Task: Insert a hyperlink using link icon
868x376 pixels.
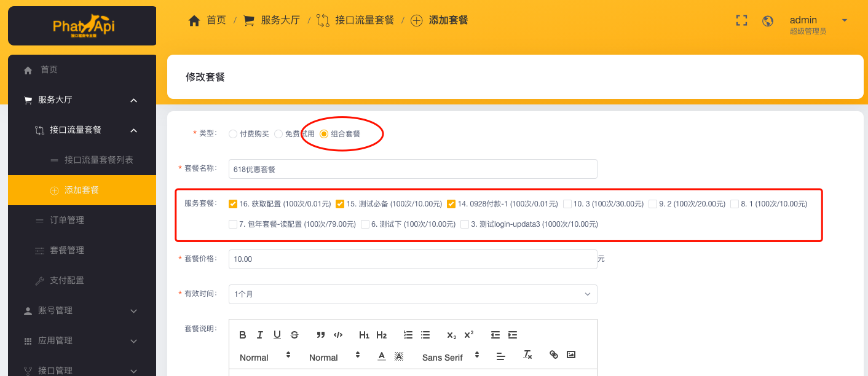Action: 554,354
